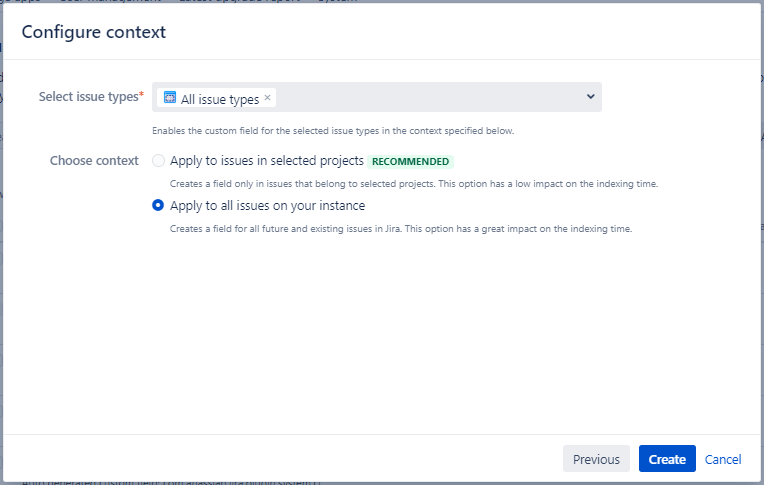The image size is (764, 485).
Task: Click the red required asterisk
Action: click(x=142, y=95)
